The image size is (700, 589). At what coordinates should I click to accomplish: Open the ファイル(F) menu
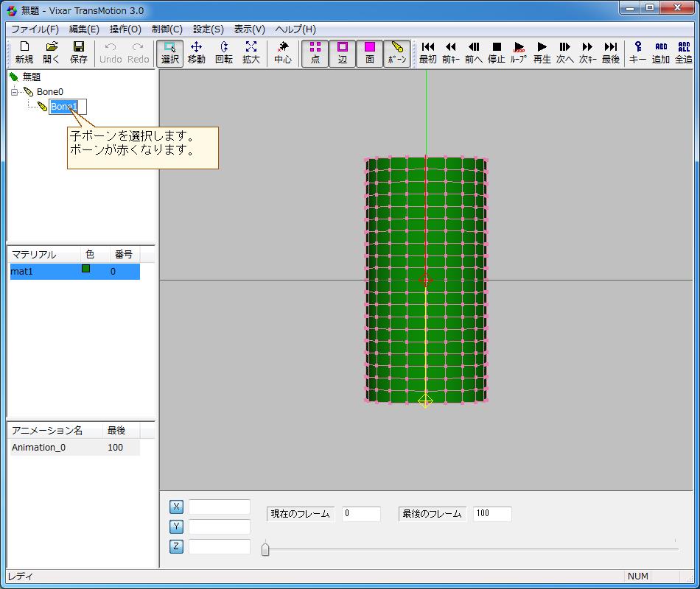click(x=35, y=29)
